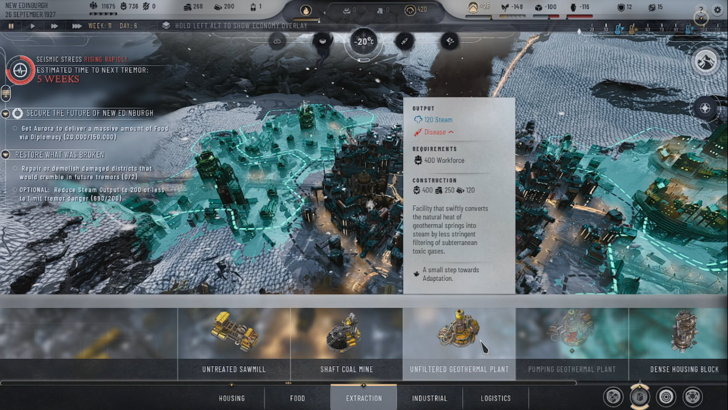Screen dimensions: 728x410
Task: Set game to triple fast-forward speed
Action: (76, 26)
